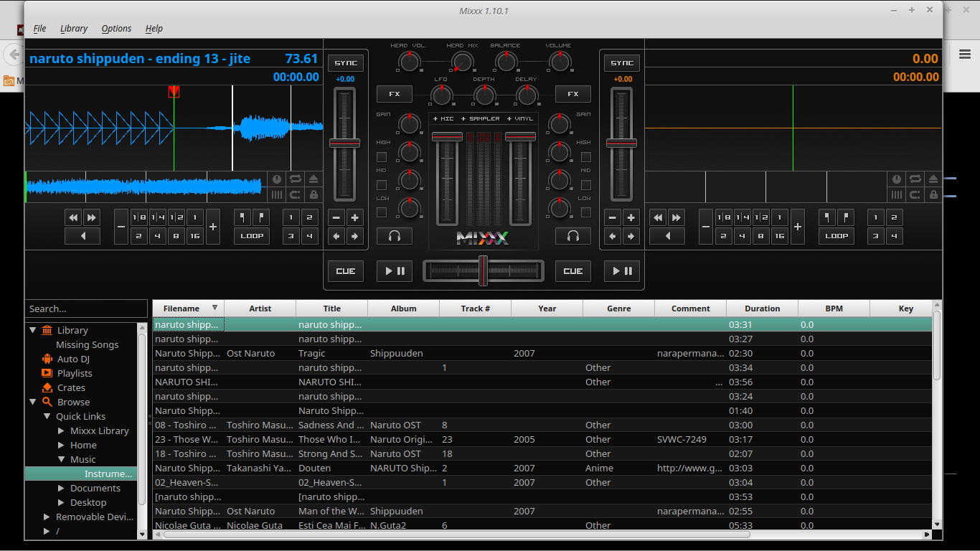This screenshot has width=980, height=551.
Task: Show the MIC section
Action: [443, 118]
